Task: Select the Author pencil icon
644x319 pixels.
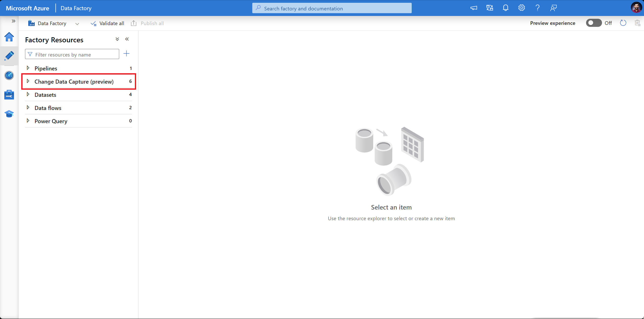Action: tap(9, 56)
